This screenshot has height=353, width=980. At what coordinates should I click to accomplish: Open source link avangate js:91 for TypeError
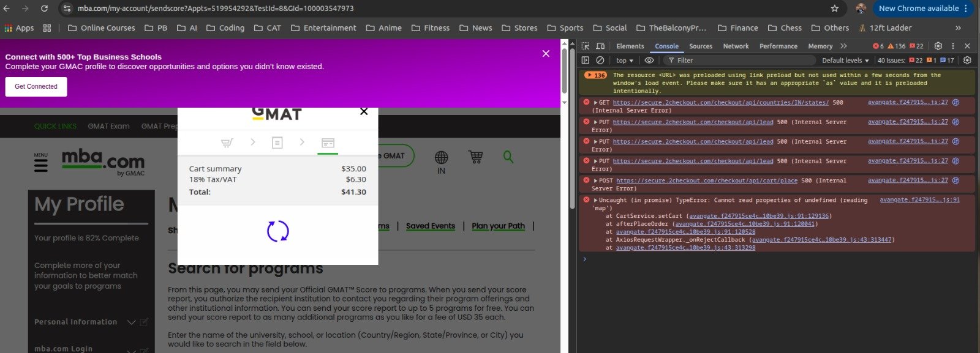pos(919,200)
